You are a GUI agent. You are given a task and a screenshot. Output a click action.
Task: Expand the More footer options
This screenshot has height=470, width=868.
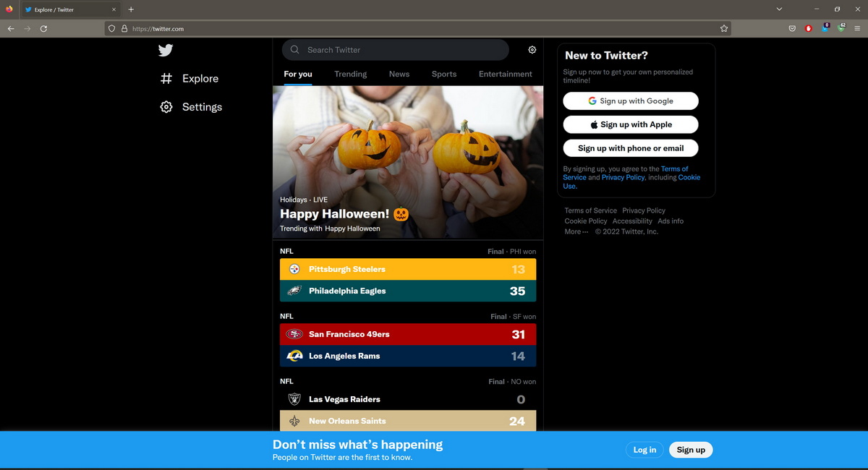tap(576, 231)
